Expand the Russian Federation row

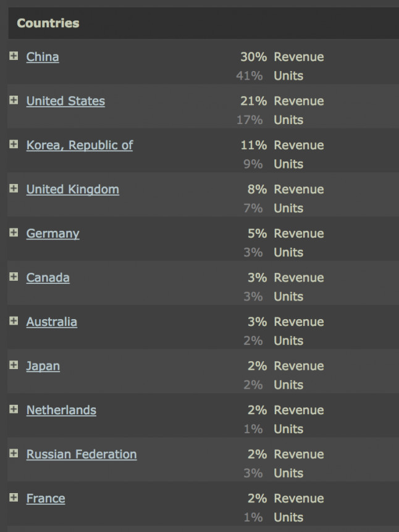coord(14,453)
